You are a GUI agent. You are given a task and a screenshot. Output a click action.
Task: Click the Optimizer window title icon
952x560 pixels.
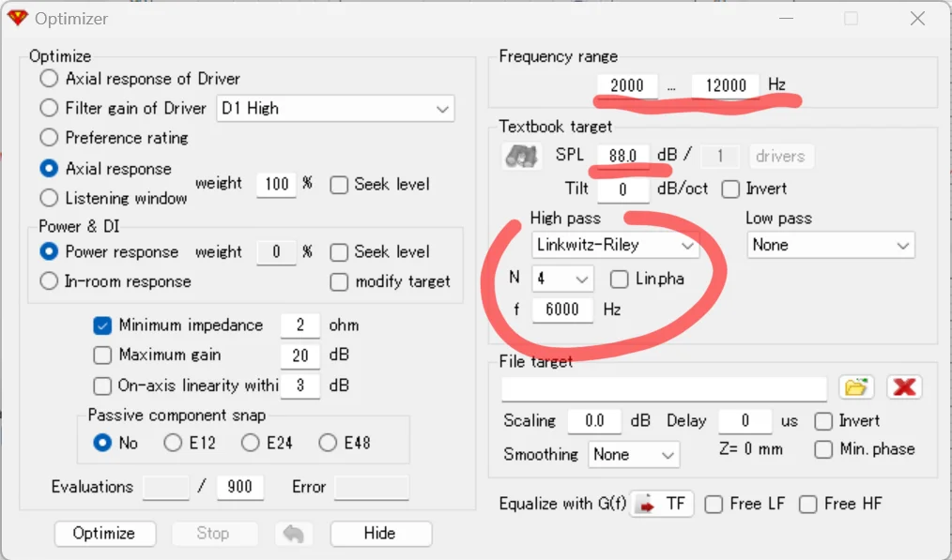point(18,18)
